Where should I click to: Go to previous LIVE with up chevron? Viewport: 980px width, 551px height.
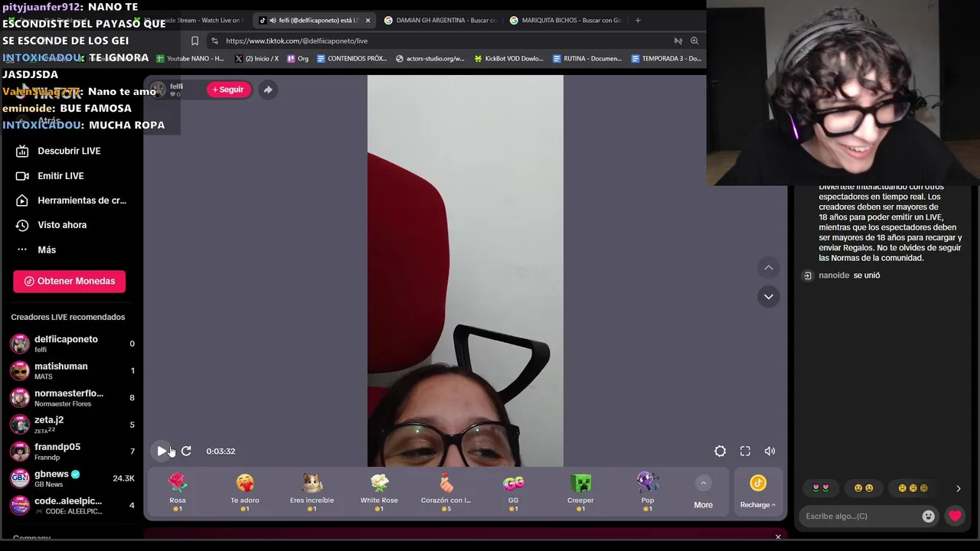pos(768,268)
